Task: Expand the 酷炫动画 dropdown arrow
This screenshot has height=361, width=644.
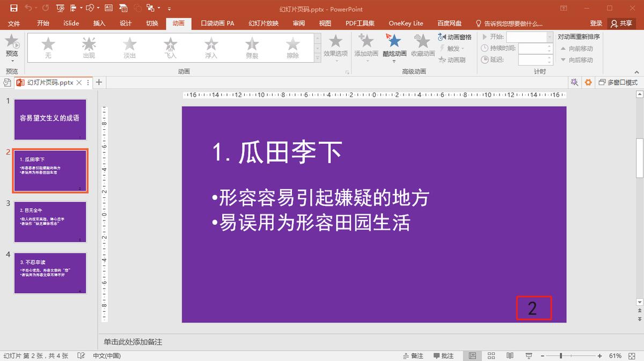Action: click(x=394, y=61)
